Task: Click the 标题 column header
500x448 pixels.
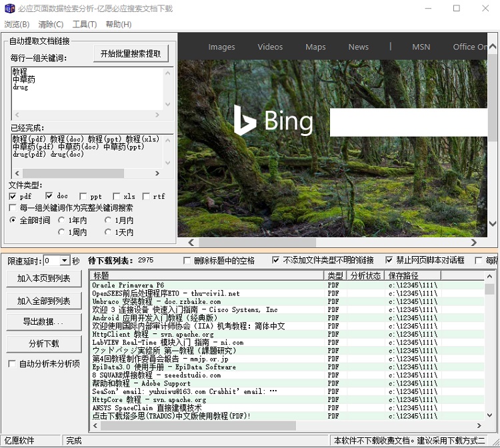Action: click(207, 275)
